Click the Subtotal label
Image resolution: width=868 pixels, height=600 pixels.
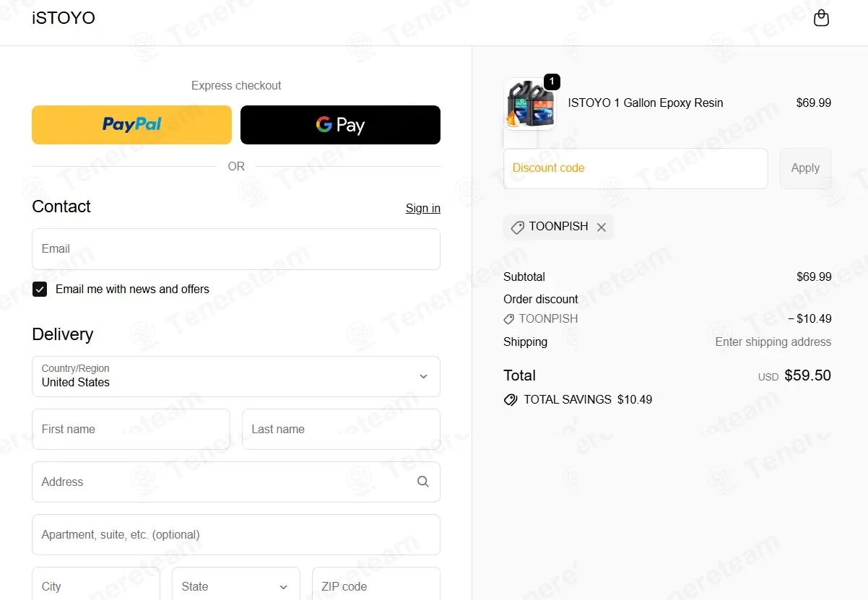(x=524, y=277)
